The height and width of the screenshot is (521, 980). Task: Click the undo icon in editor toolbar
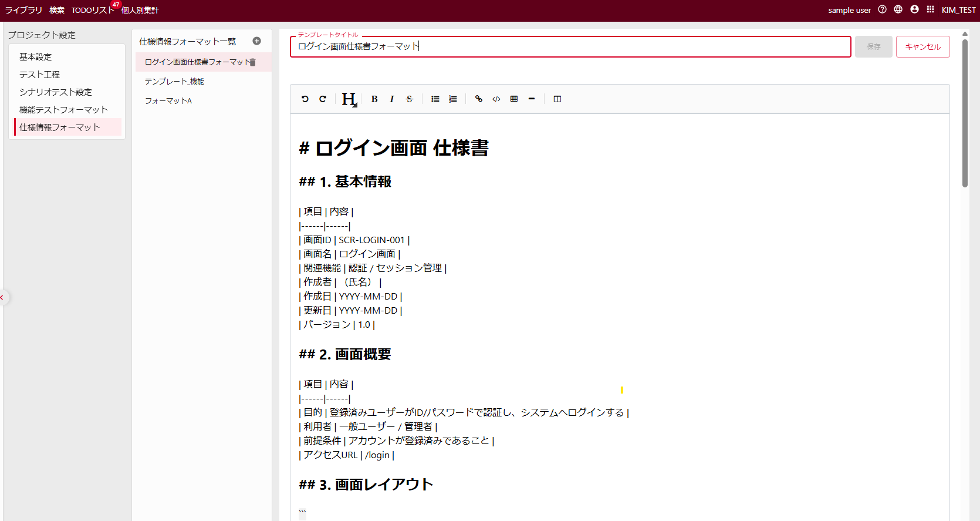pos(305,99)
